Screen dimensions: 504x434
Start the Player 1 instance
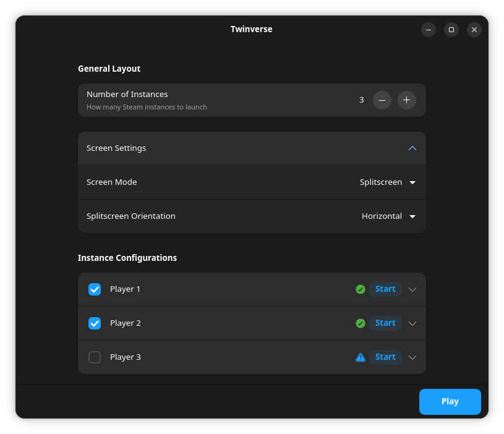385,289
